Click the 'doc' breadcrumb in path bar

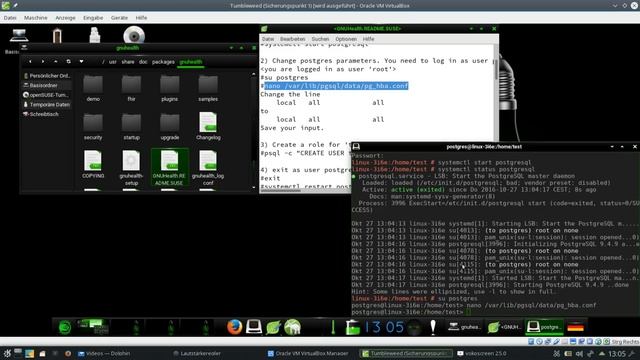[x=143, y=62]
